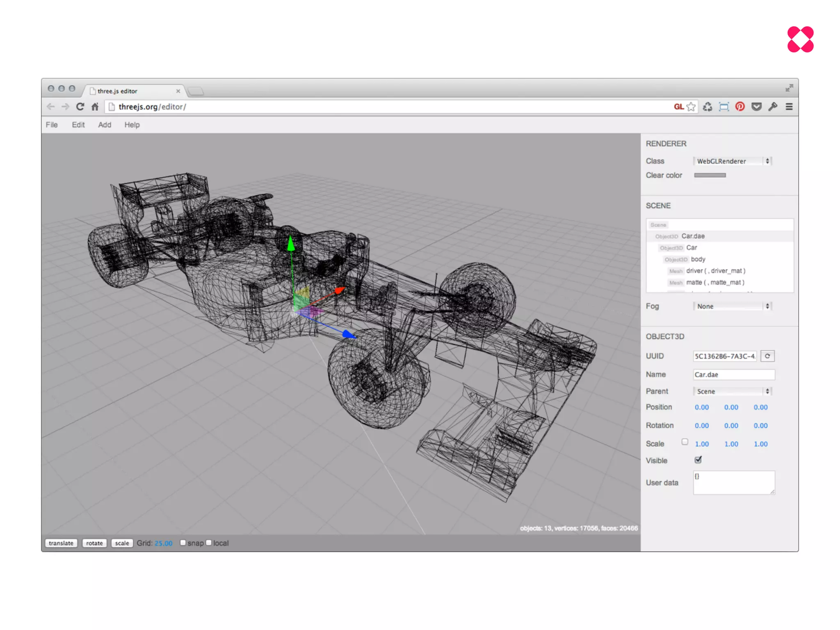
Task: Click the rotate button
Action: pos(94,543)
